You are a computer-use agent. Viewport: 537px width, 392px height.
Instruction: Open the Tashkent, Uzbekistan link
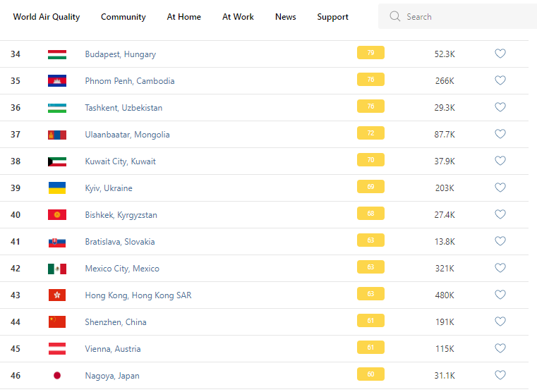click(x=123, y=108)
